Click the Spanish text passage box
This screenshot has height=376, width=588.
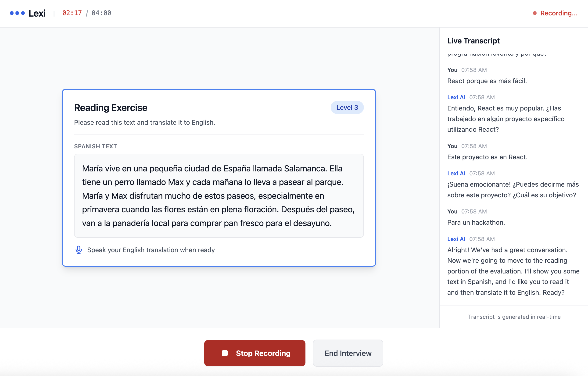click(219, 195)
